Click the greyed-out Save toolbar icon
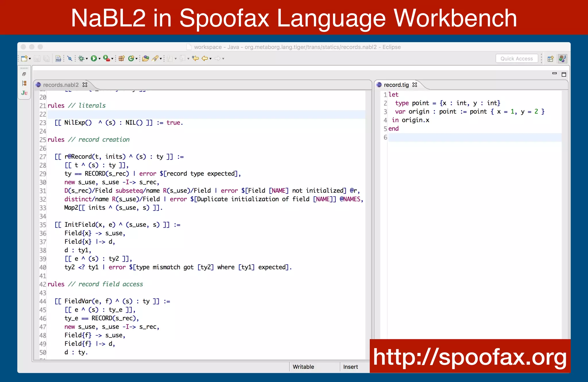This screenshot has height=382, width=588. pyautogui.click(x=37, y=59)
